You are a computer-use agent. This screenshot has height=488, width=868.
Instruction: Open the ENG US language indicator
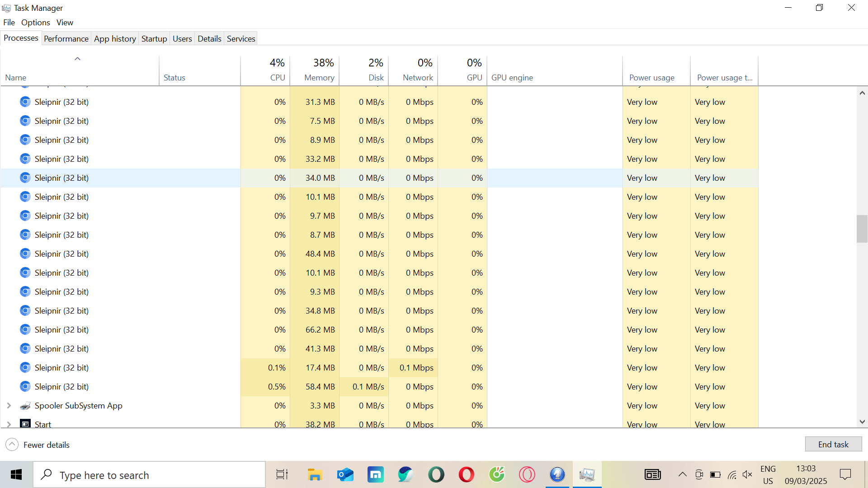pos(768,475)
